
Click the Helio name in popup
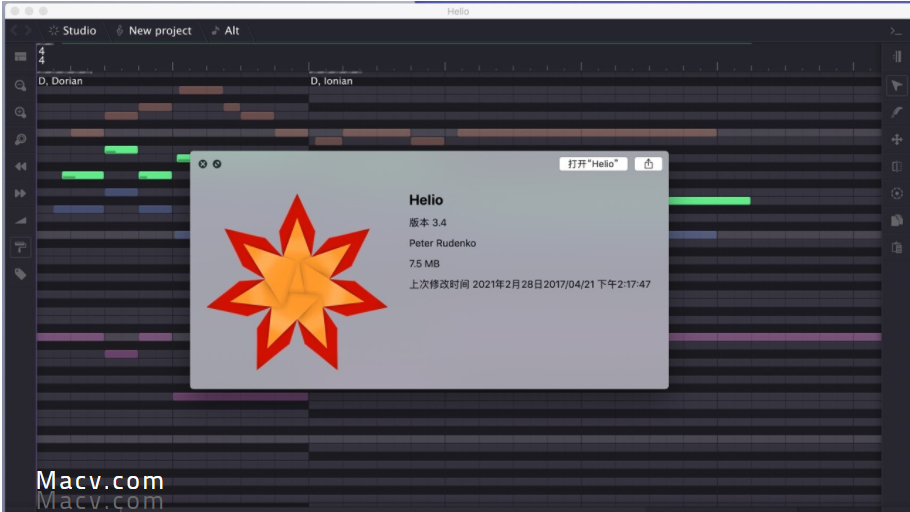click(x=426, y=200)
